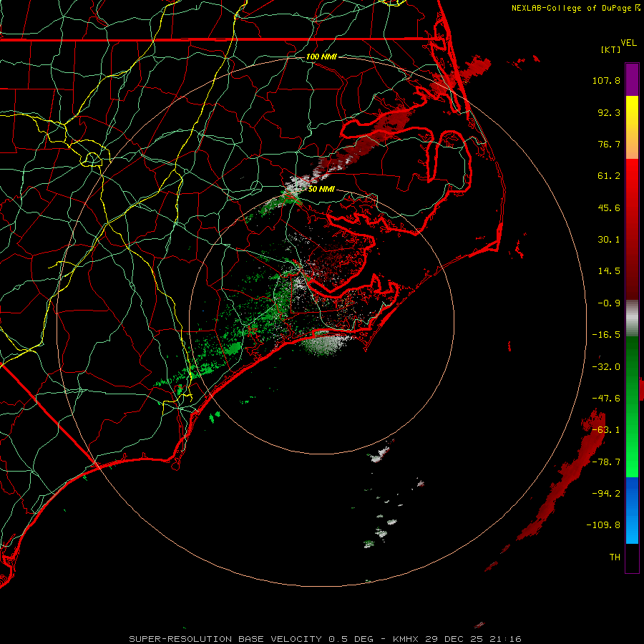Select the 76.7 velocity scale value
The height and width of the screenshot is (644, 644).
click(609, 144)
